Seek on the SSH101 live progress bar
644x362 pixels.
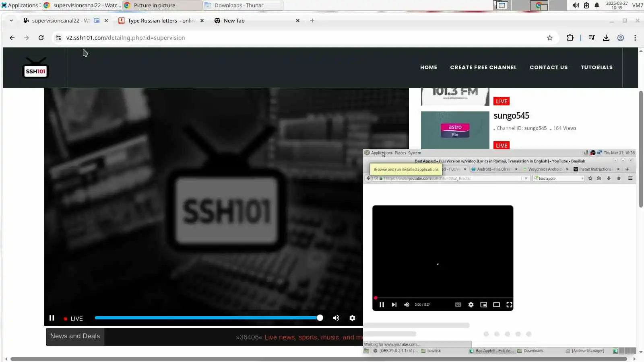point(208,318)
